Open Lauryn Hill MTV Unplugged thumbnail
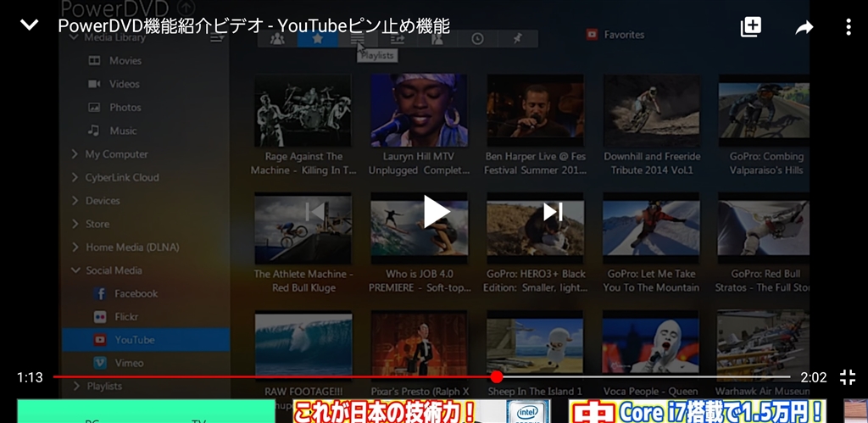The image size is (868, 423). 419,111
